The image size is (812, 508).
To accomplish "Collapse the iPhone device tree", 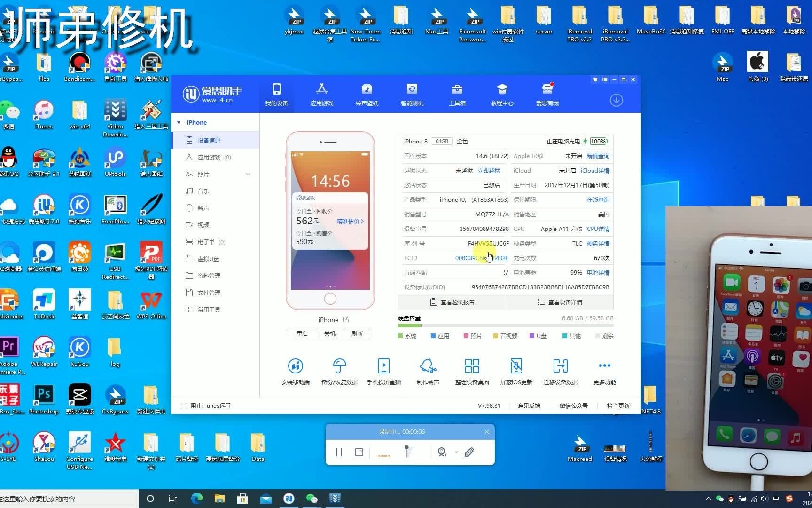I will click(179, 122).
